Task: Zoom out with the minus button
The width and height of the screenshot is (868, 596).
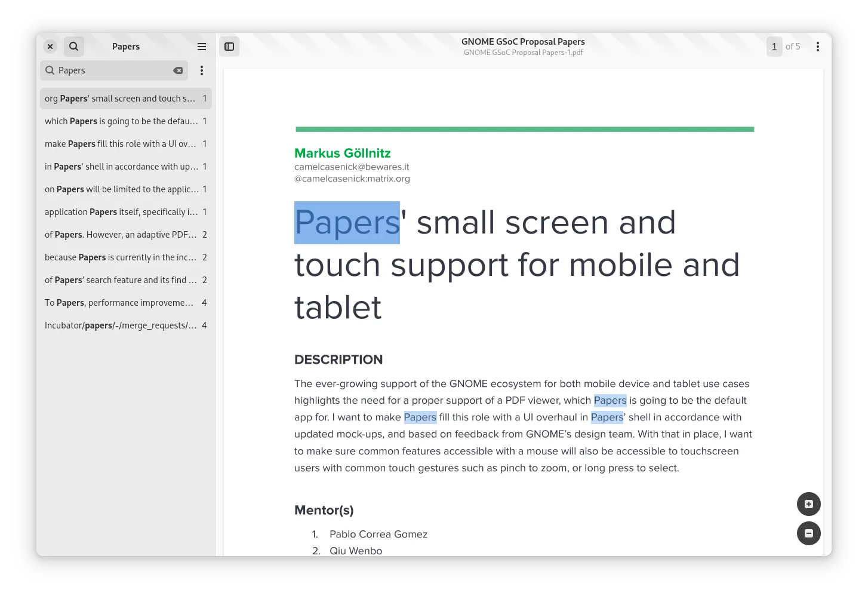Action: tap(809, 533)
